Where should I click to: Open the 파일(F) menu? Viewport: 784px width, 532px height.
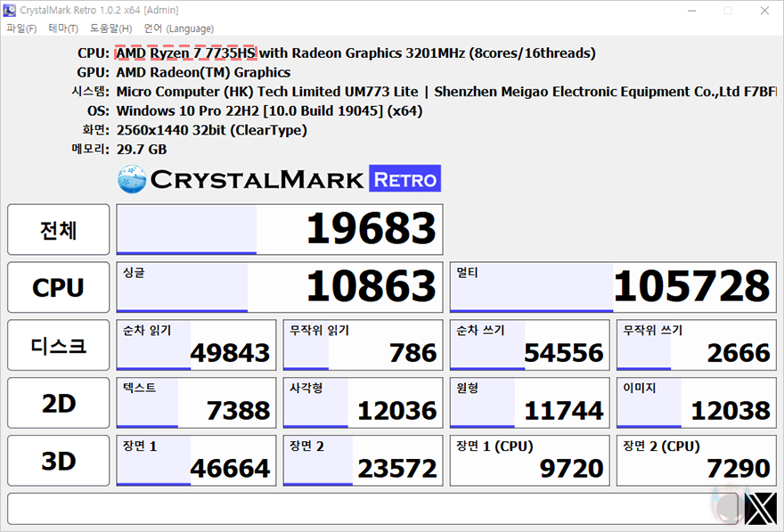point(21,29)
